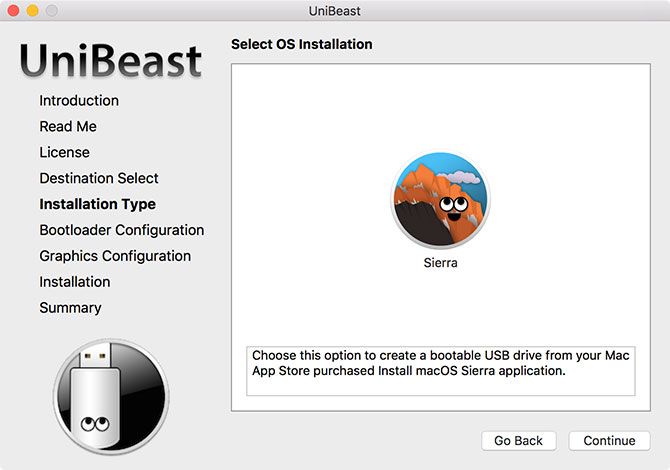Click the Sierra label under the icon

pyautogui.click(x=440, y=263)
